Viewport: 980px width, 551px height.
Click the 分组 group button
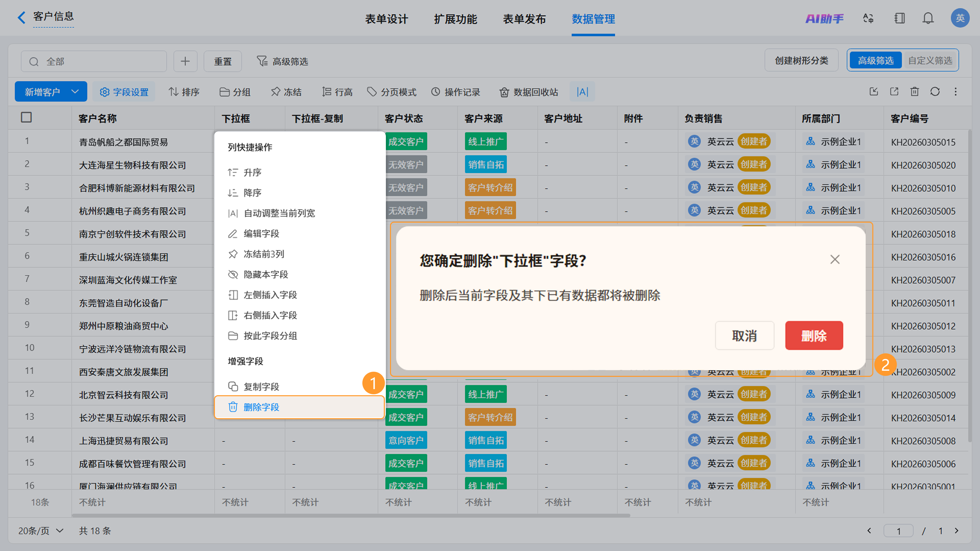click(235, 92)
